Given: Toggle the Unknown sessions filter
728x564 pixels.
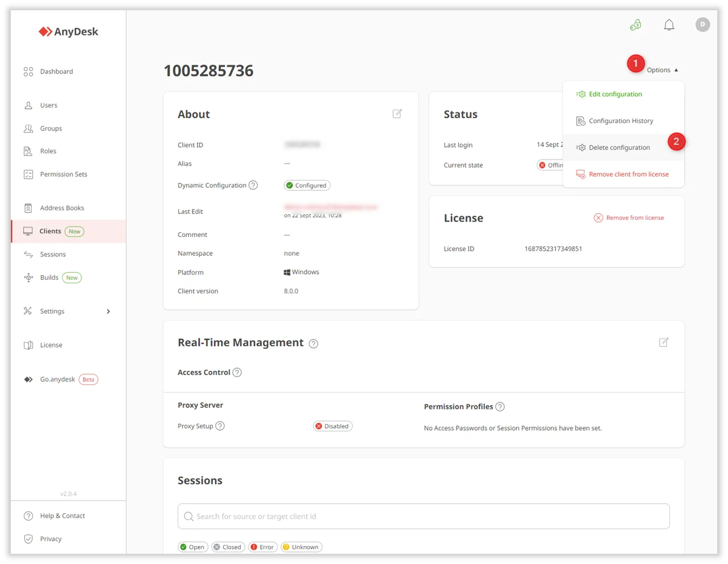Looking at the screenshot, I should click(301, 547).
